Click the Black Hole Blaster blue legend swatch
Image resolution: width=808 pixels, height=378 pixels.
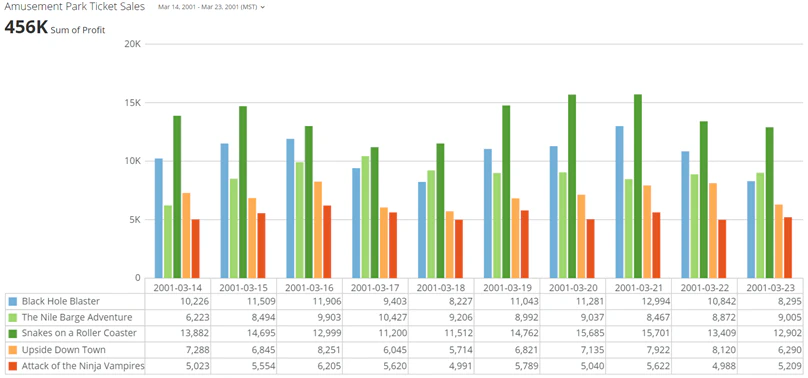click(x=13, y=301)
